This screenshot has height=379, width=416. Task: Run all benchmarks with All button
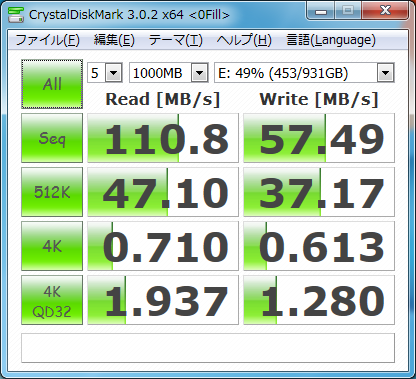(x=52, y=84)
